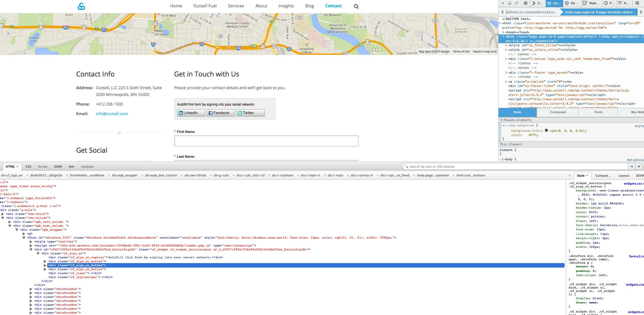Viewport: 644px width, 315px height.
Task: Click the Outsell logo icon
Action: (x=81, y=6)
